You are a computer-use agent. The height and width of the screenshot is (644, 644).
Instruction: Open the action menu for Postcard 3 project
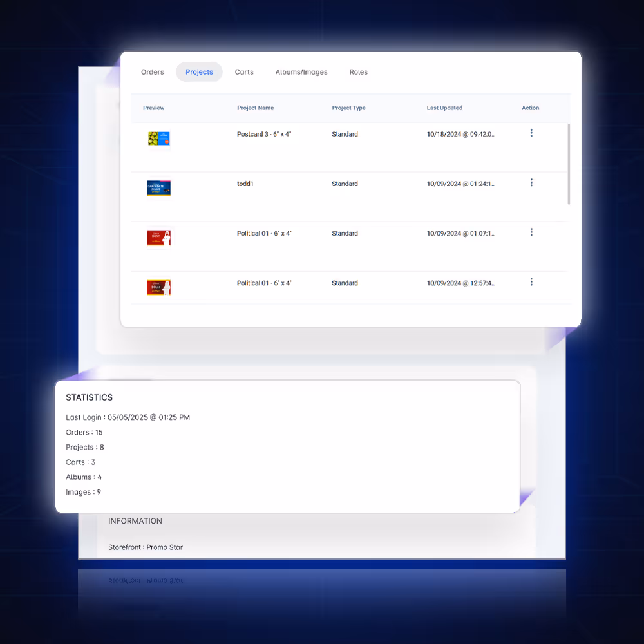tap(531, 133)
